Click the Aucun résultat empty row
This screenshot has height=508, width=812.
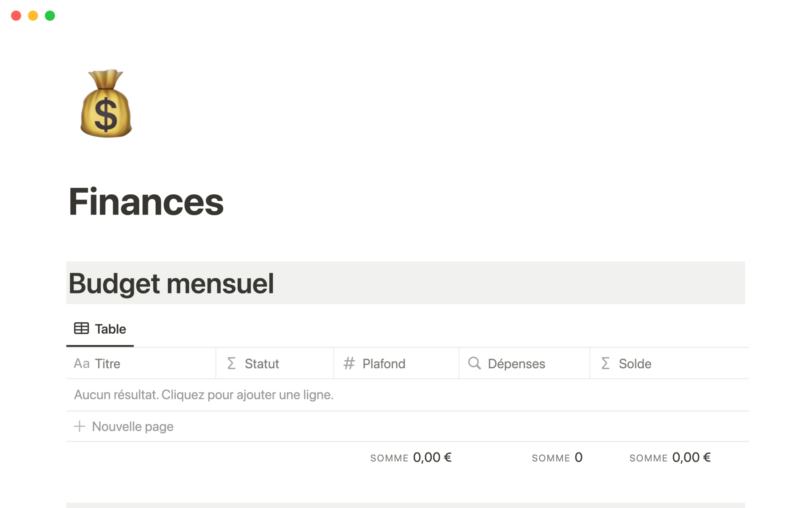[204, 395]
